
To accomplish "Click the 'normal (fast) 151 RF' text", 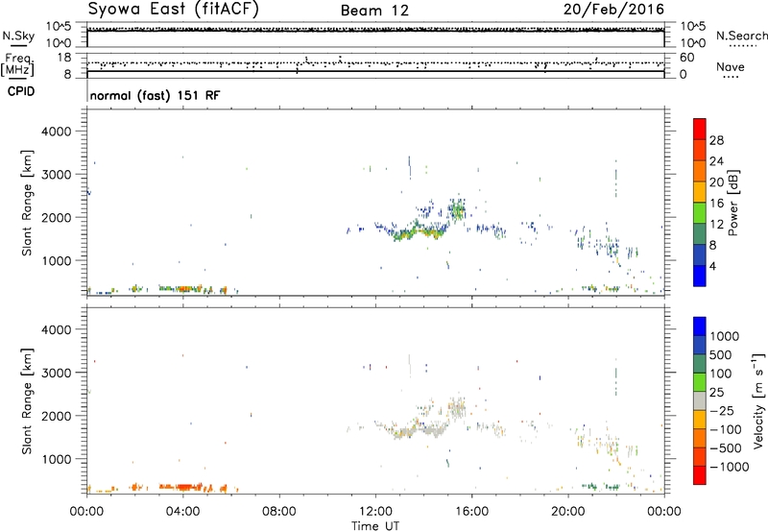I will click(x=155, y=95).
